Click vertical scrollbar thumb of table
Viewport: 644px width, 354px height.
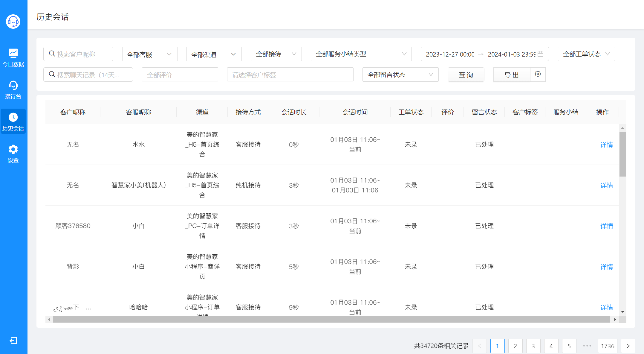(622, 154)
